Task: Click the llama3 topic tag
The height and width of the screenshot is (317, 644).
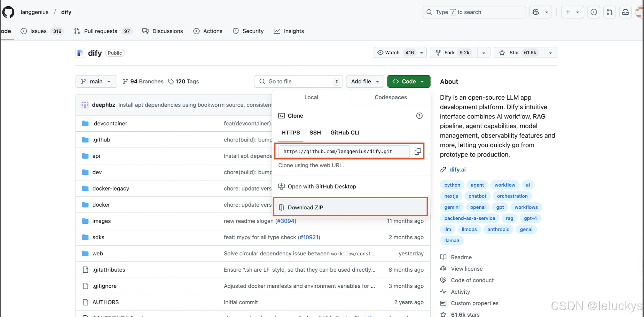Action: [x=452, y=241]
